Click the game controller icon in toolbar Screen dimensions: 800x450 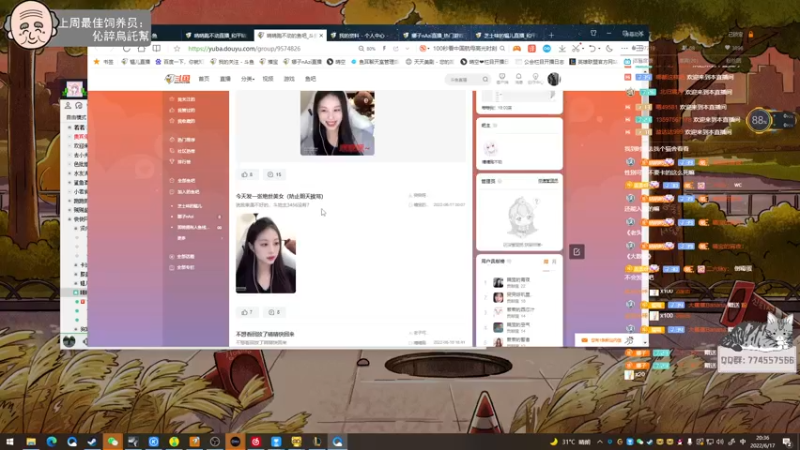517,48
